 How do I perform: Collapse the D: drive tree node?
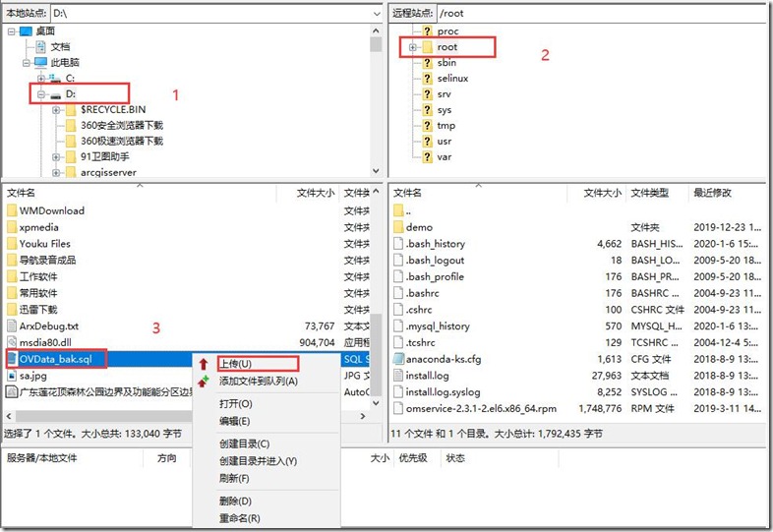click(x=40, y=94)
